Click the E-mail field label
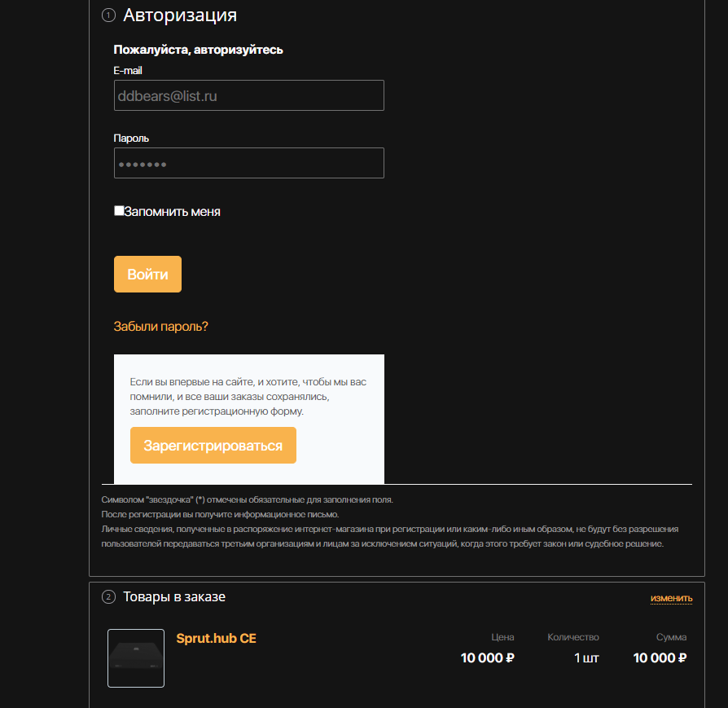728x708 pixels. click(128, 71)
